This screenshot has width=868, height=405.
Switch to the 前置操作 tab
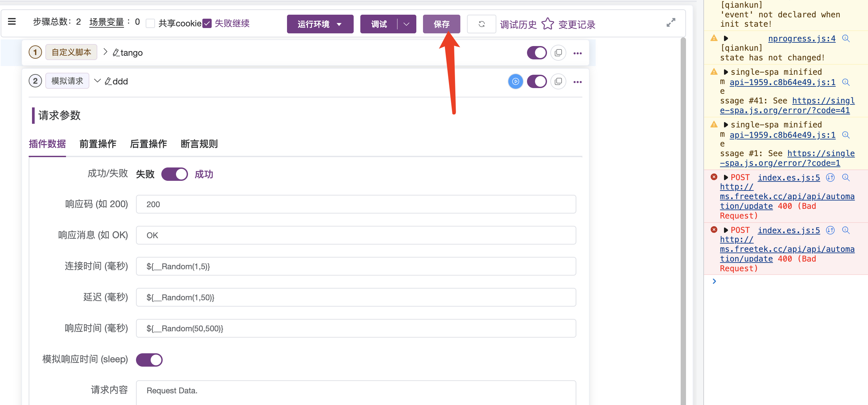[x=98, y=144]
